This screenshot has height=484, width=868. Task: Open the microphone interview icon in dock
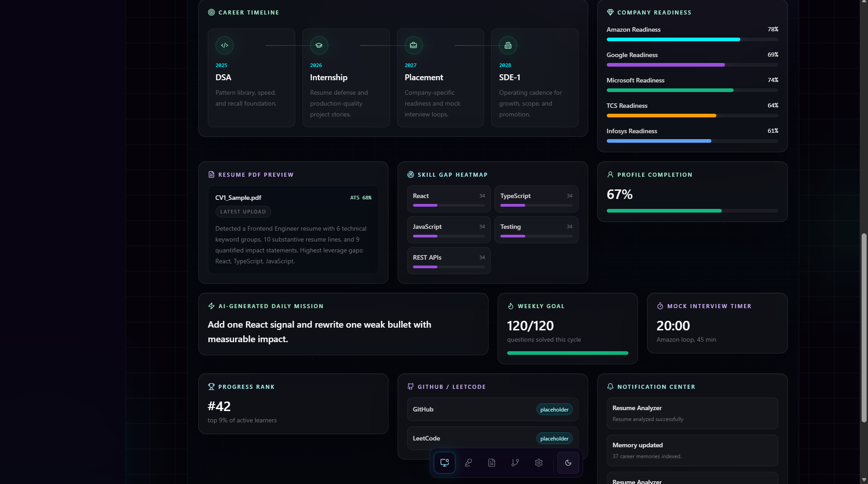[x=468, y=463]
